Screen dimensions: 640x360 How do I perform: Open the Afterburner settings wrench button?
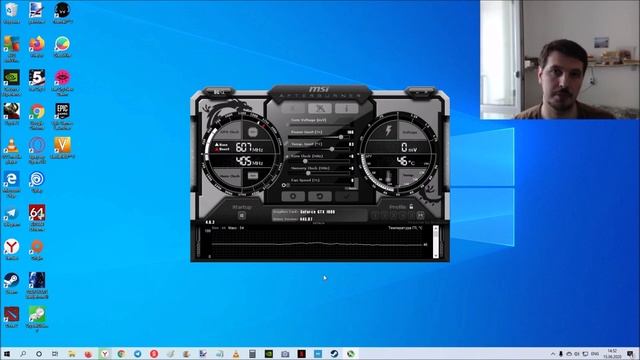tap(320, 108)
